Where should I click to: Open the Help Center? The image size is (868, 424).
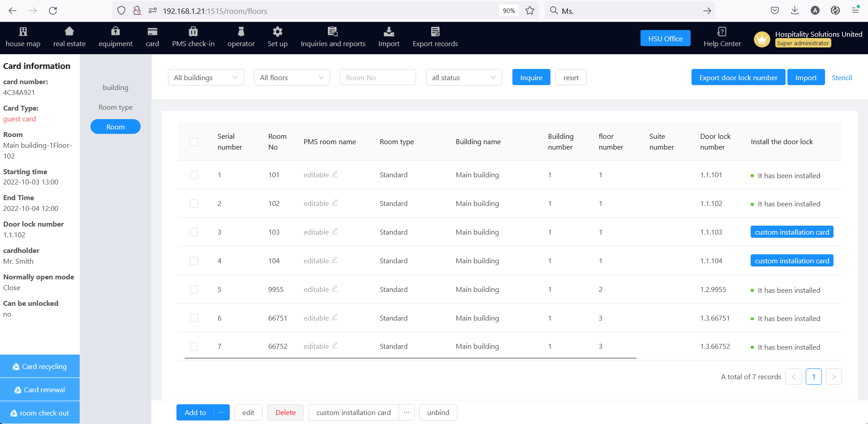pyautogui.click(x=722, y=38)
